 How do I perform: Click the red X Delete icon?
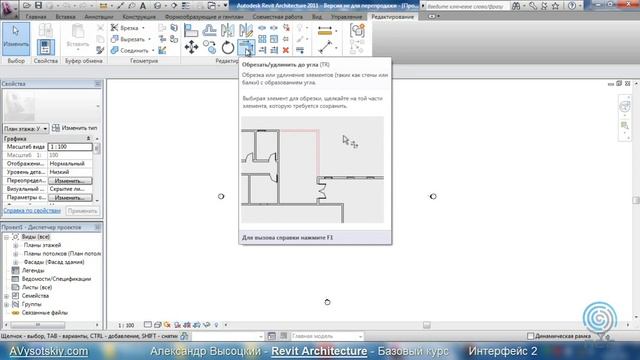tap(286, 50)
